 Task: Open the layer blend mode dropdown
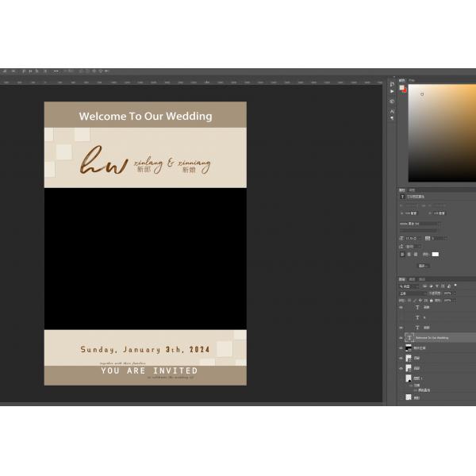411,293
